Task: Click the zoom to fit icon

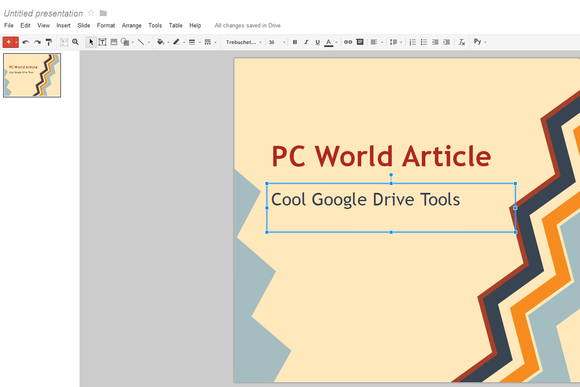Action: point(64,42)
